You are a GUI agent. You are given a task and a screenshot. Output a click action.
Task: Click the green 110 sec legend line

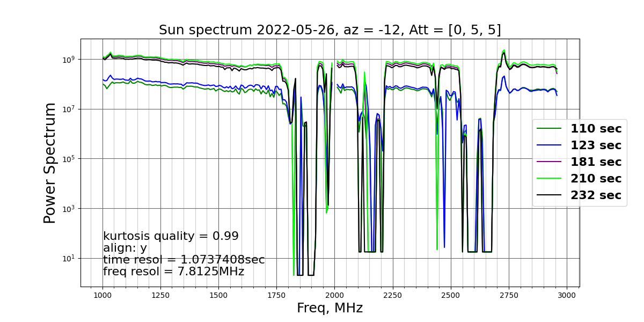point(548,129)
